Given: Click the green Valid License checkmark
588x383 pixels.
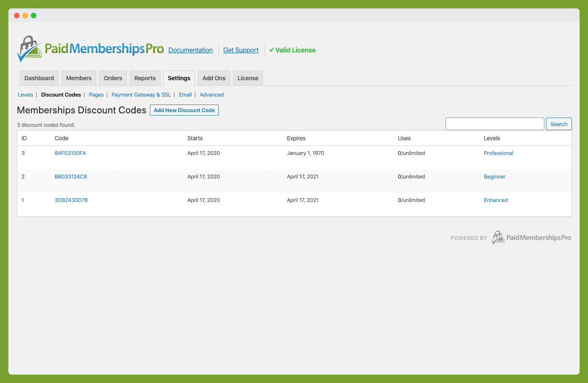Looking at the screenshot, I should click(x=271, y=50).
